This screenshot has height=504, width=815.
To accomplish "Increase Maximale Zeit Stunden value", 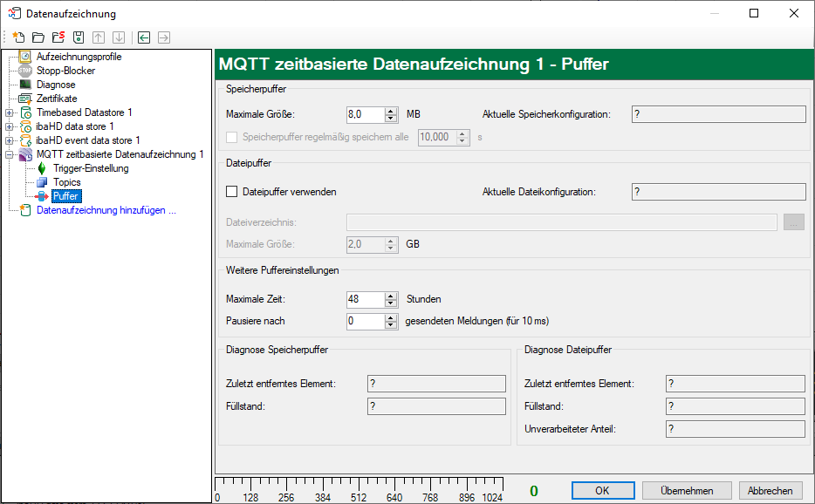I will pos(391,296).
